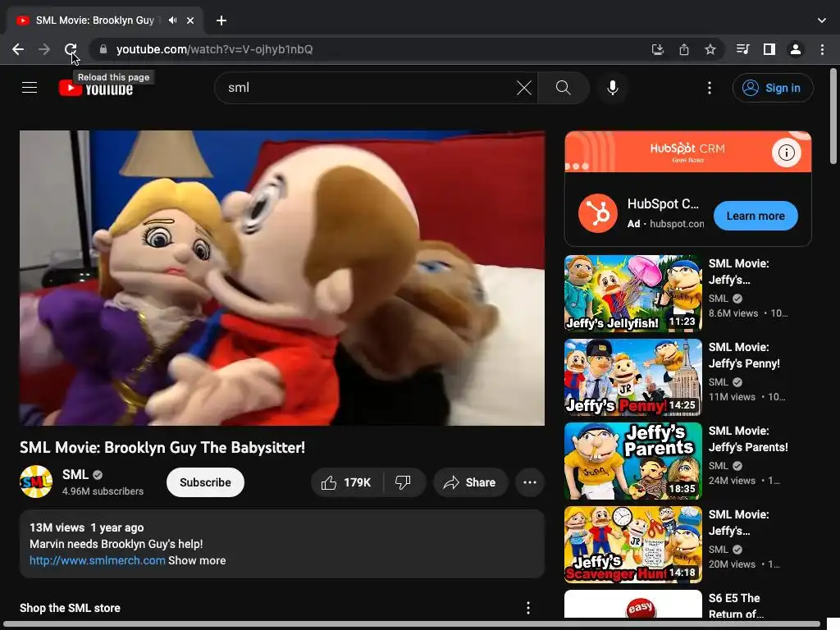Viewport: 840px width, 630px height.
Task: Open more actions menu beside Share
Action: (530, 482)
